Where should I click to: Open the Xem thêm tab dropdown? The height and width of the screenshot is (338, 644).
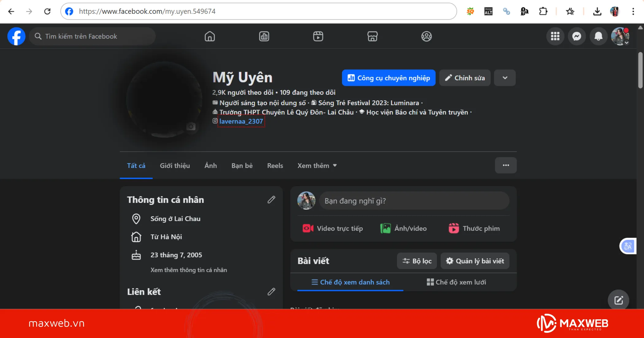[x=317, y=165]
